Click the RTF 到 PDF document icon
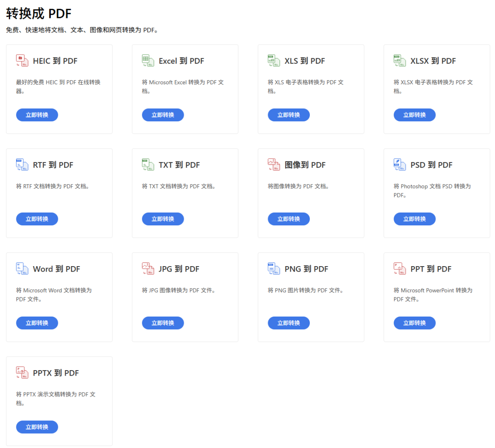Viewport: 495px width, 448px height. click(22, 165)
